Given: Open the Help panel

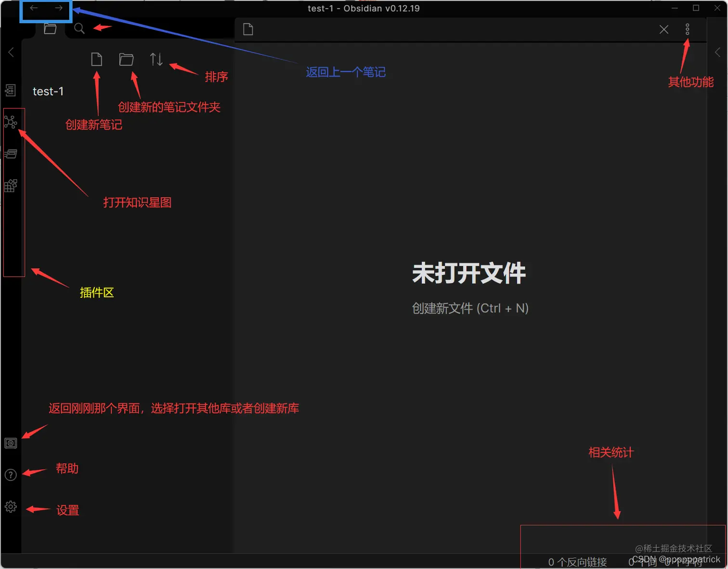Looking at the screenshot, I should point(10,475).
